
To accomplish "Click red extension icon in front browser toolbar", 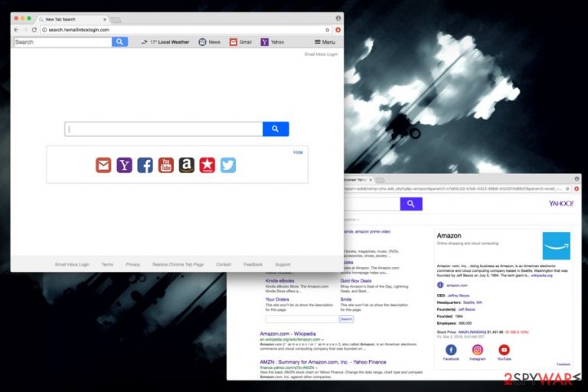I will click(x=338, y=30).
